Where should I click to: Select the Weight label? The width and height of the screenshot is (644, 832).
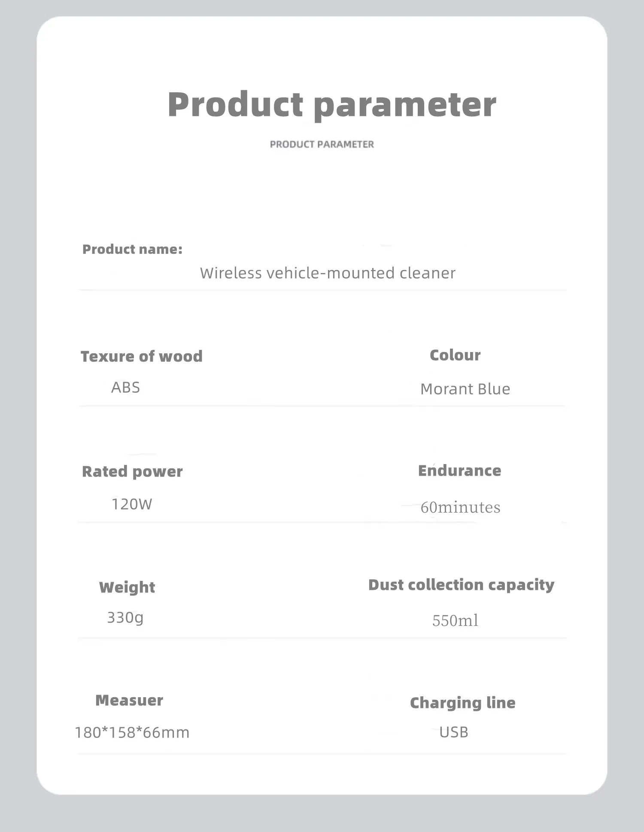coord(127,587)
